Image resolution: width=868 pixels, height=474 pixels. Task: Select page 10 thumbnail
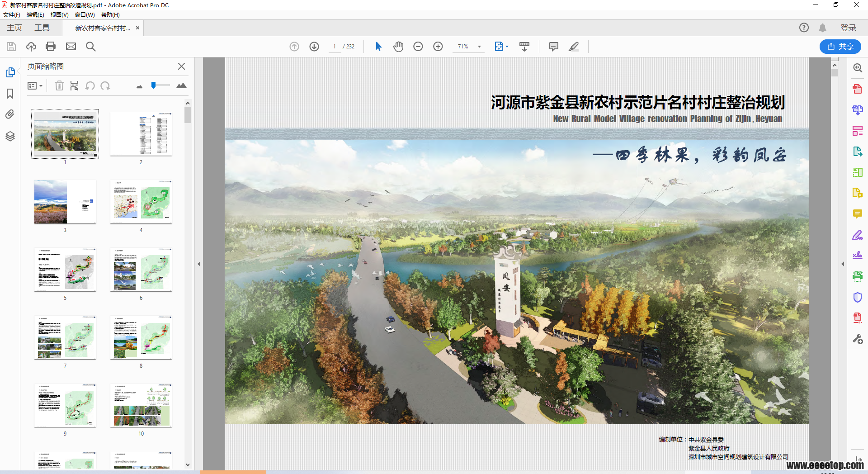(x=141, y=405)
